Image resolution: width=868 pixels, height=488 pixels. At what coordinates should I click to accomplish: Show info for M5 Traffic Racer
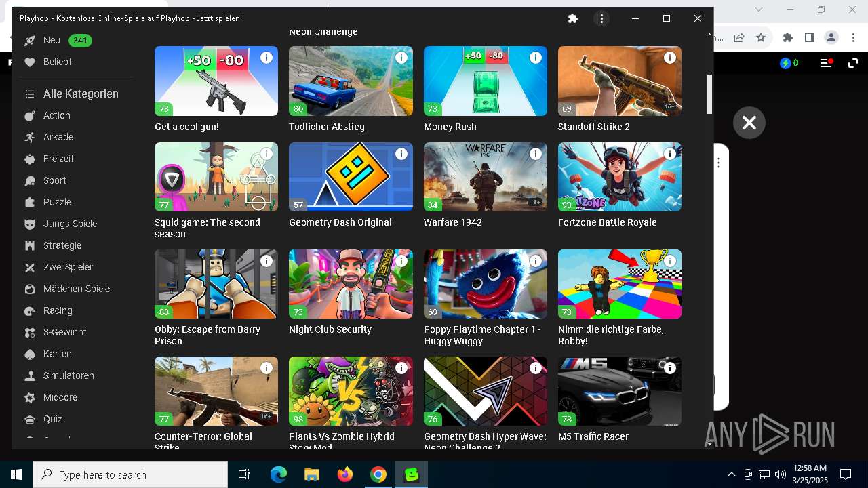670,368
